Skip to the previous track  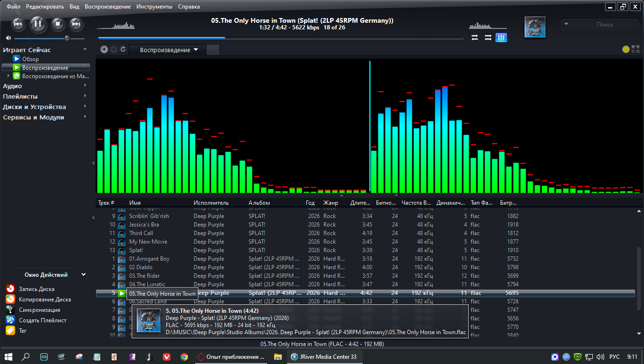coord(18,24)
